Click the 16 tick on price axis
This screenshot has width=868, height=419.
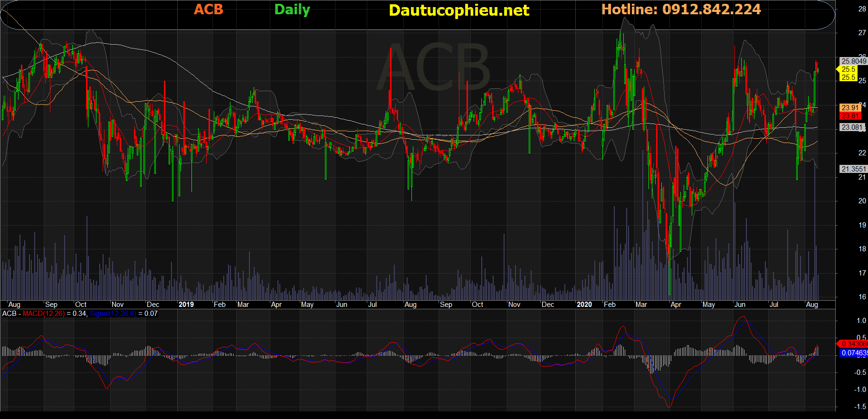point(862,297)
